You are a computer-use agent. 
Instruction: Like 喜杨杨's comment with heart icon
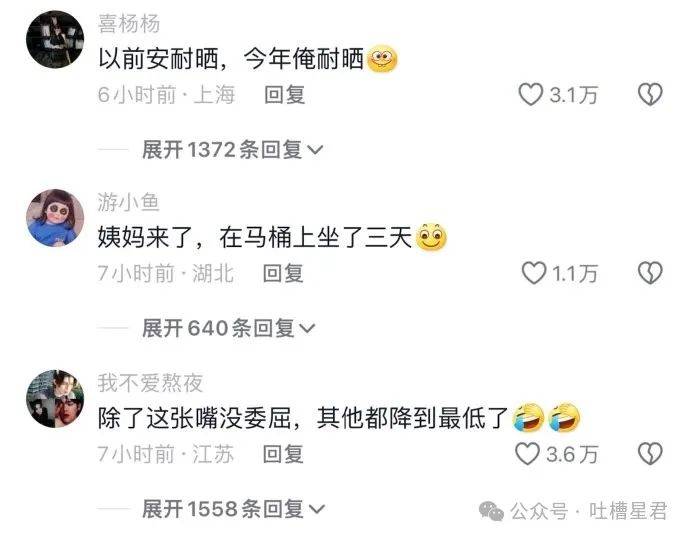pyautogui.click(x=531, y=95)
